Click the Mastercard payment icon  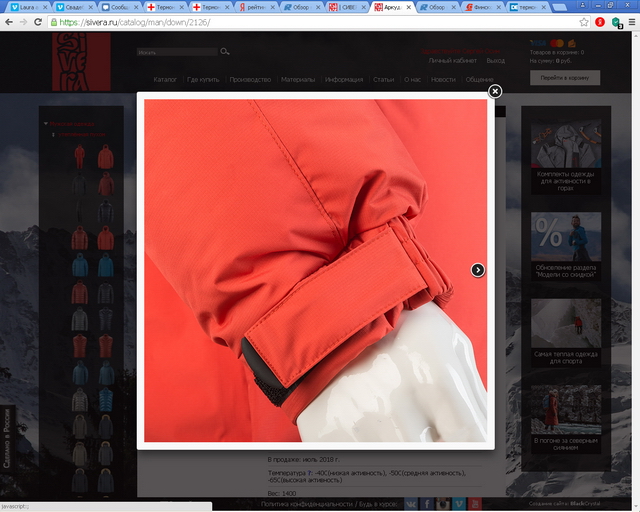point(557,43)
